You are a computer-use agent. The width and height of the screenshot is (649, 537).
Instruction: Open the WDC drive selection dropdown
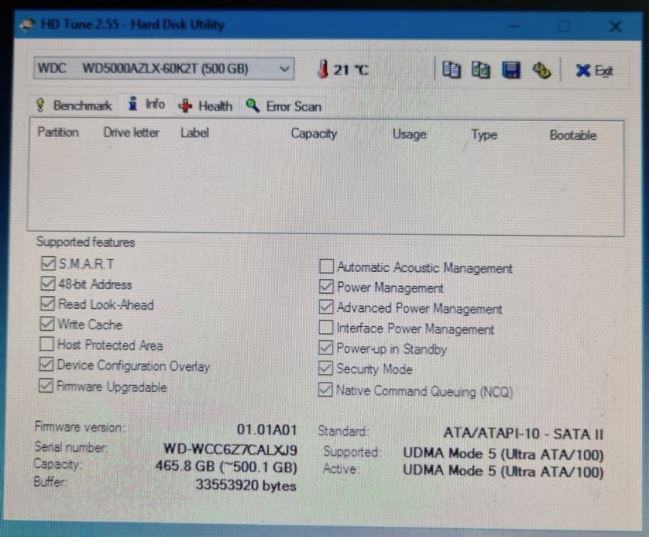click(x=164, y=68)
